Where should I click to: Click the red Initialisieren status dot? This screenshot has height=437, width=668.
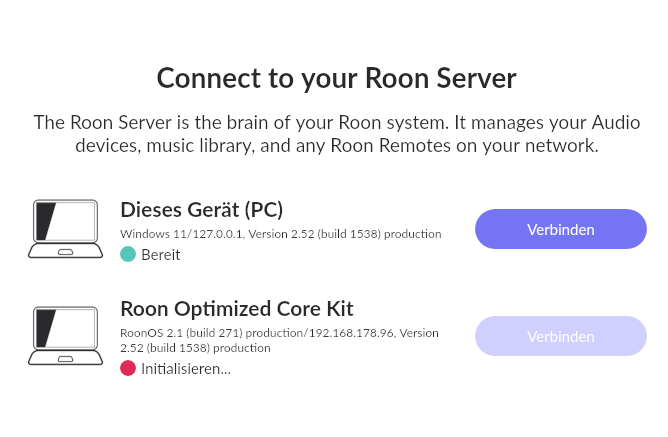128,368
